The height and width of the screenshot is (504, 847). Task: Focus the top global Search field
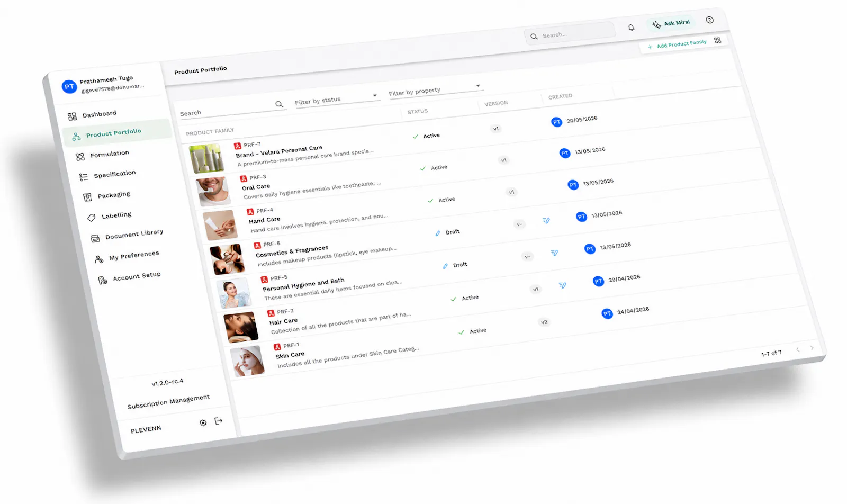(570, 34)
